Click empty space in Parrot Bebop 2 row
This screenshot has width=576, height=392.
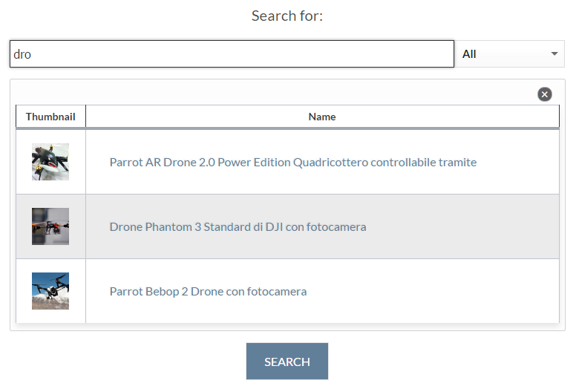tap(433, 291)
